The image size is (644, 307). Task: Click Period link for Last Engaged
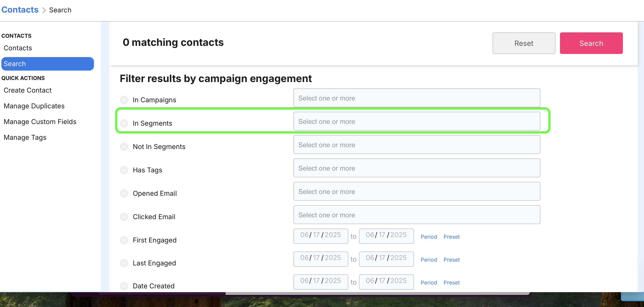tap(429, 260)
